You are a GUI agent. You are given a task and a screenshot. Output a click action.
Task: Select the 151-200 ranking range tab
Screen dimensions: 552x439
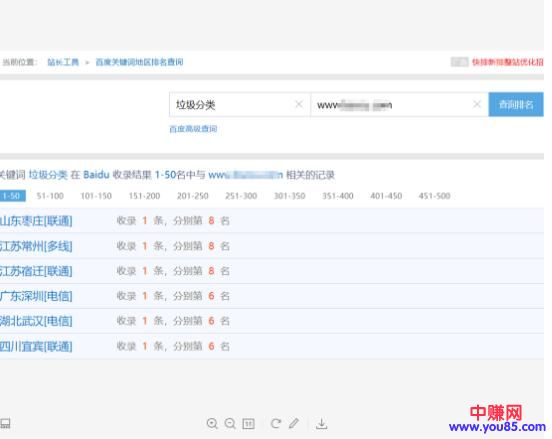(x=144, y=196)
